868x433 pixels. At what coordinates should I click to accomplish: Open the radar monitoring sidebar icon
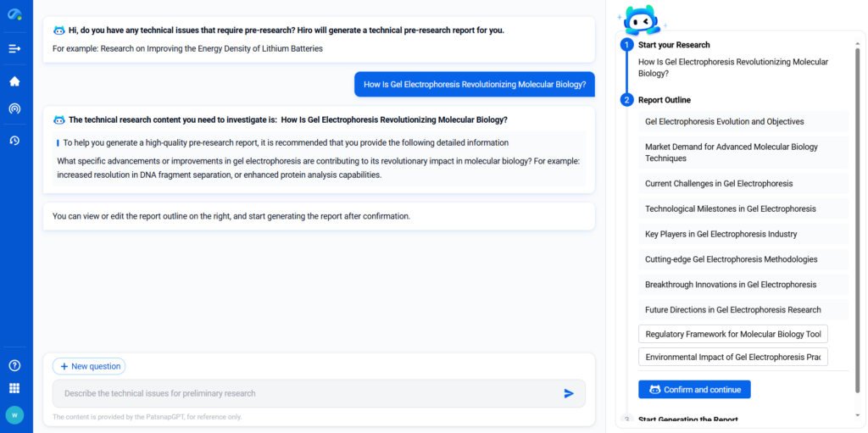[14, 108]
